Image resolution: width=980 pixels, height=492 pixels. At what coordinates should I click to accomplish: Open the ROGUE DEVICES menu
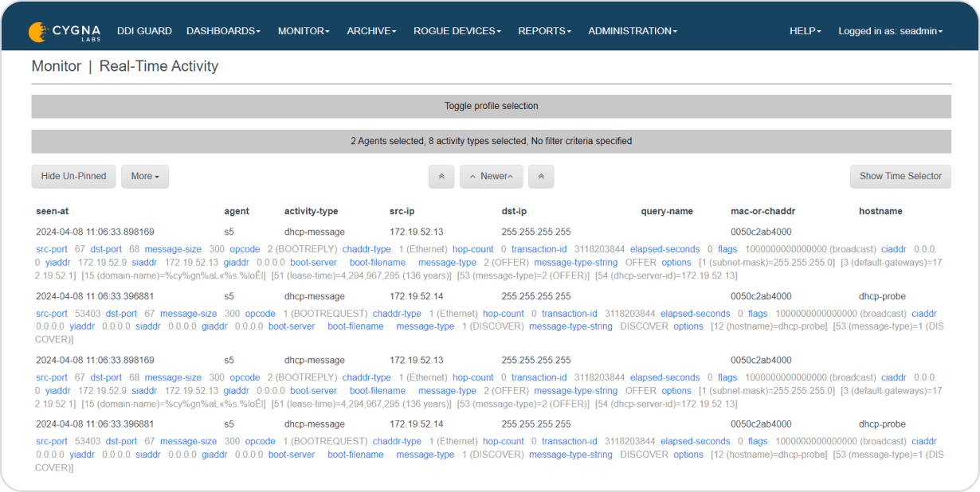pos(457,31)
